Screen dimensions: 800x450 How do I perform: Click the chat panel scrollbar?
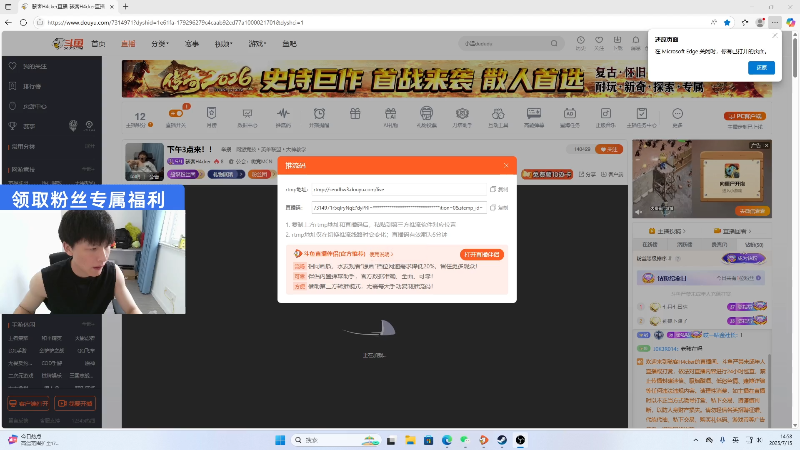coord(769,388)
